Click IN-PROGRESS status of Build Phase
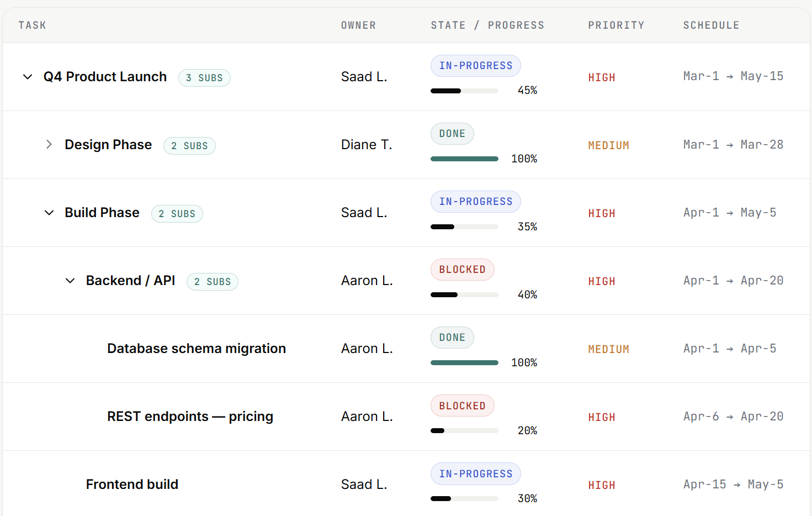 (476, 202)
